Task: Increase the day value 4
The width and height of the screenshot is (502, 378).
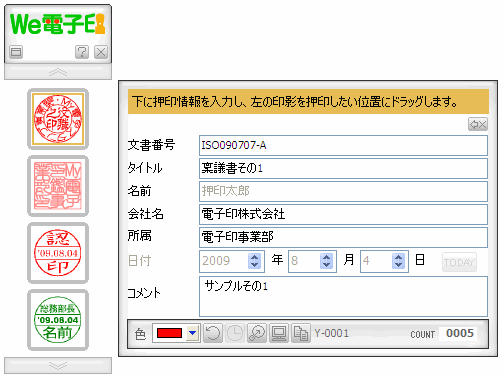Action: 399,257
